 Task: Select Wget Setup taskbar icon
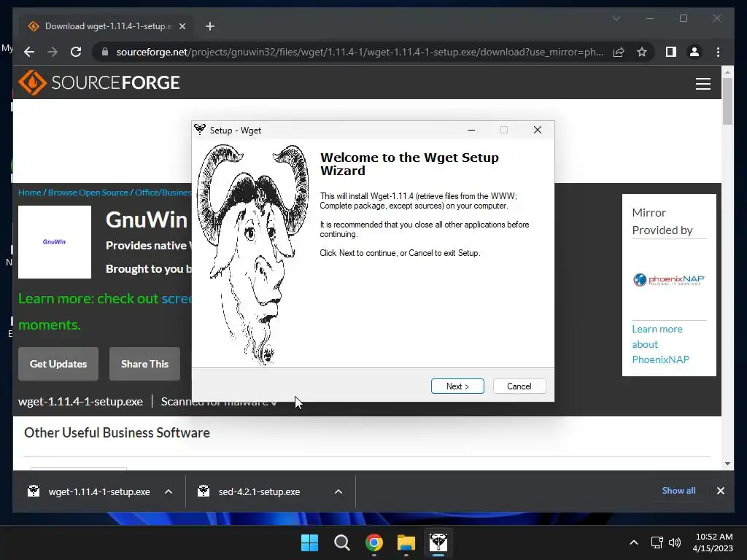[x=438, y=542]
